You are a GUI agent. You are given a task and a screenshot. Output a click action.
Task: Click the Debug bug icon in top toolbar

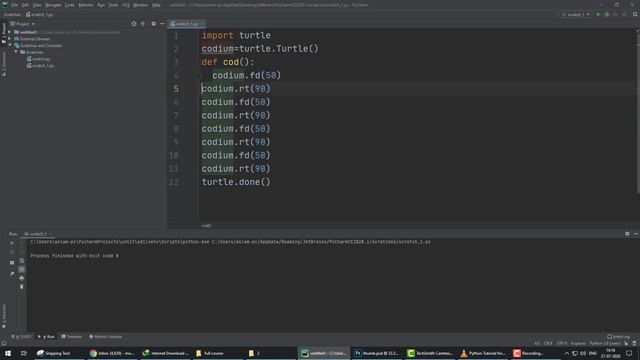[607, 14]
